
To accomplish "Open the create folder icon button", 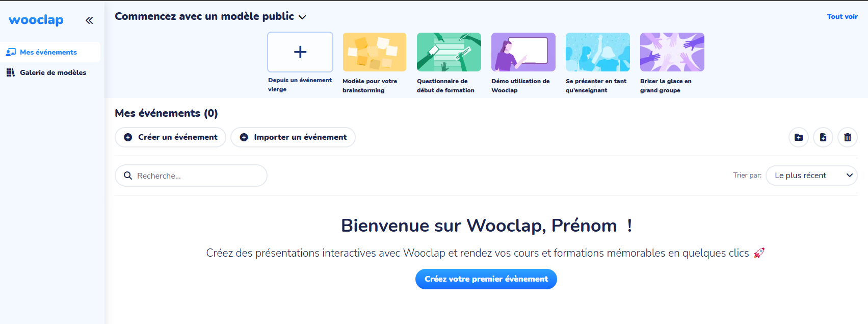I will (799, 137).
